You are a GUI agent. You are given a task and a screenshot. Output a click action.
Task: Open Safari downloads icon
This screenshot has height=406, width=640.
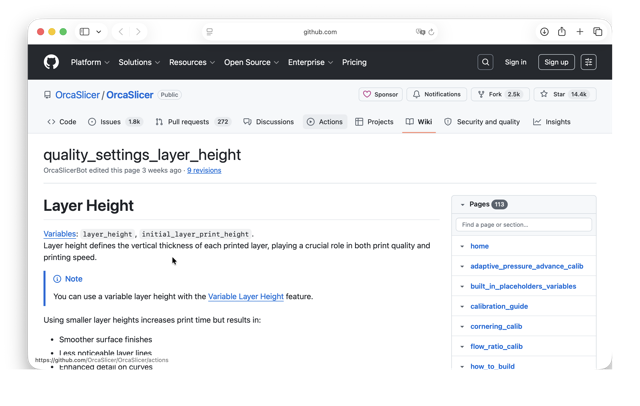tap(544, 31)
